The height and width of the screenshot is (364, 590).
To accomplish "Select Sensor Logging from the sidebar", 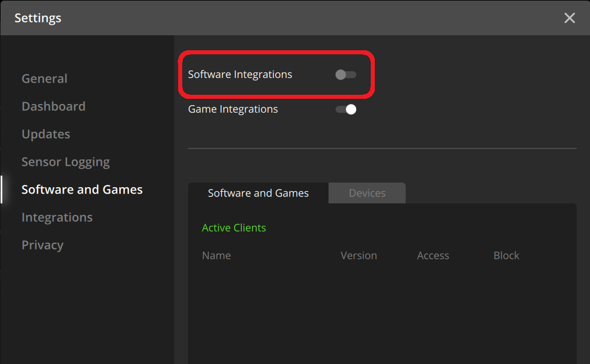I will coord(65,162).
